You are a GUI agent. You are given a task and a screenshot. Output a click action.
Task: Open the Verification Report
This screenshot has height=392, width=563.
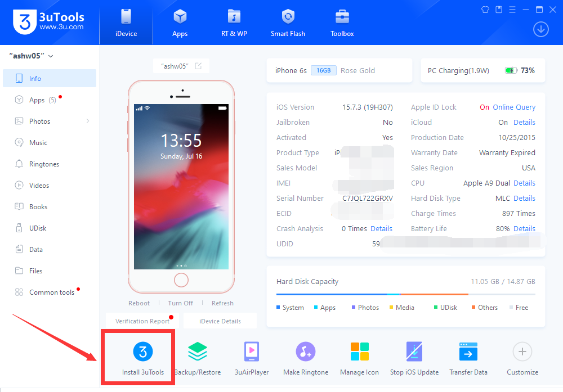click(142, 321)
